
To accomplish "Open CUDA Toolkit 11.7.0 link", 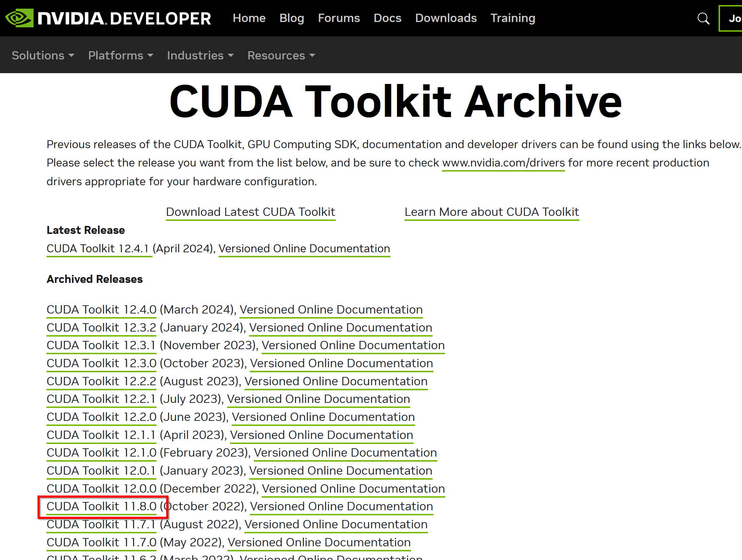I will [101, 542].
